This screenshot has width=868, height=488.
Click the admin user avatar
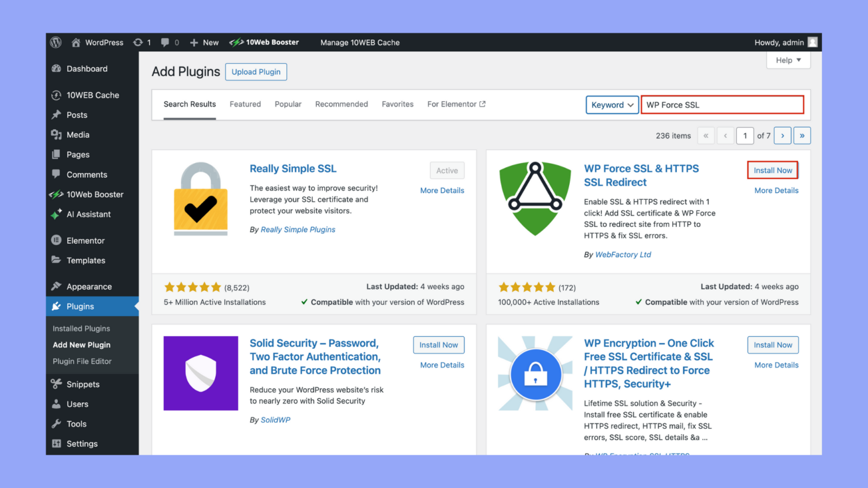(x=812, y=43)
